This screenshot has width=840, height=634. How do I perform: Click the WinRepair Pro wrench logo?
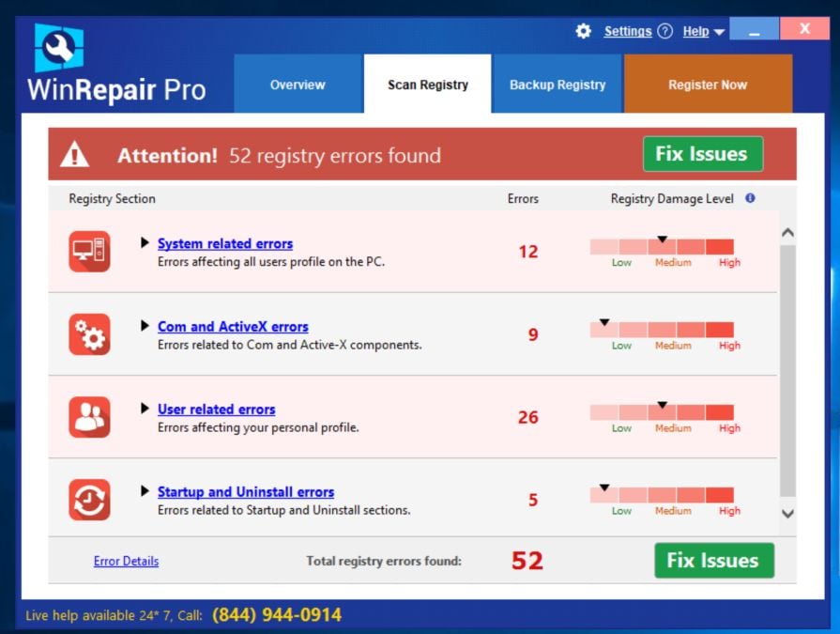pyautogui.click(x=59, y=48)
